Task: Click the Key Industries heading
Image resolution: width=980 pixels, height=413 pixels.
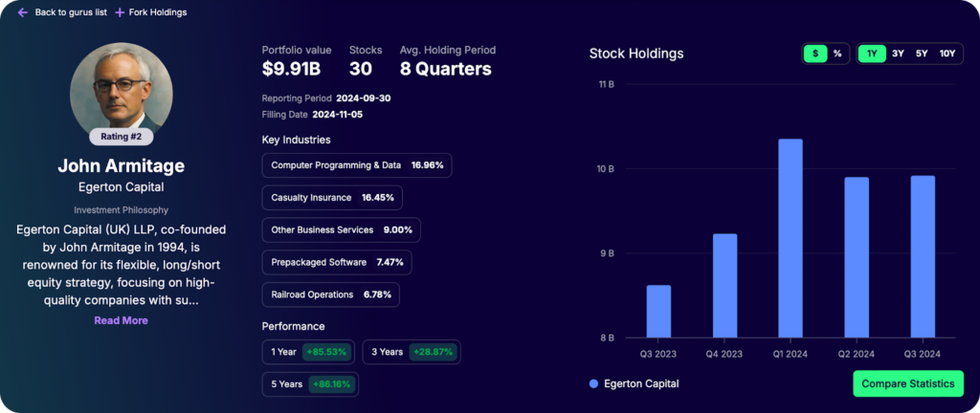Action: coord(297,140)
